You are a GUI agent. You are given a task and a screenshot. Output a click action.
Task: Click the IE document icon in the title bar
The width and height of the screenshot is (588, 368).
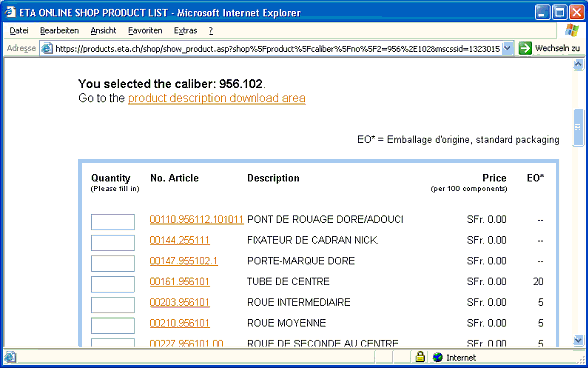10,12
